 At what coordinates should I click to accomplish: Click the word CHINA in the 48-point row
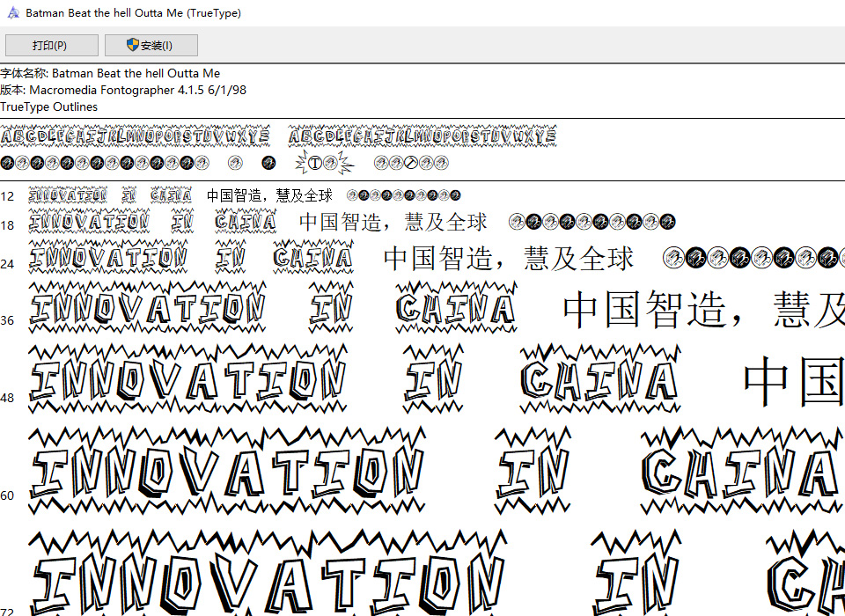click(x=600, y=379)
